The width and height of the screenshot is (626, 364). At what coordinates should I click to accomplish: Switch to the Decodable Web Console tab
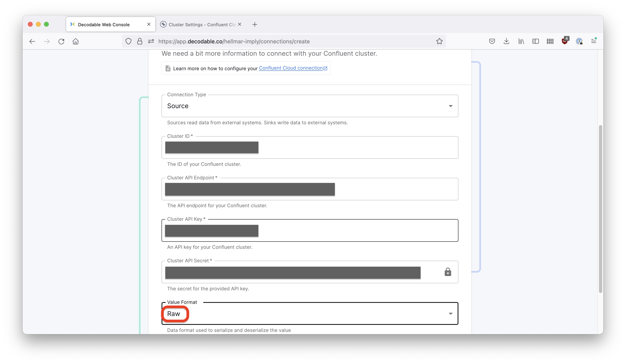click(107, 24)
